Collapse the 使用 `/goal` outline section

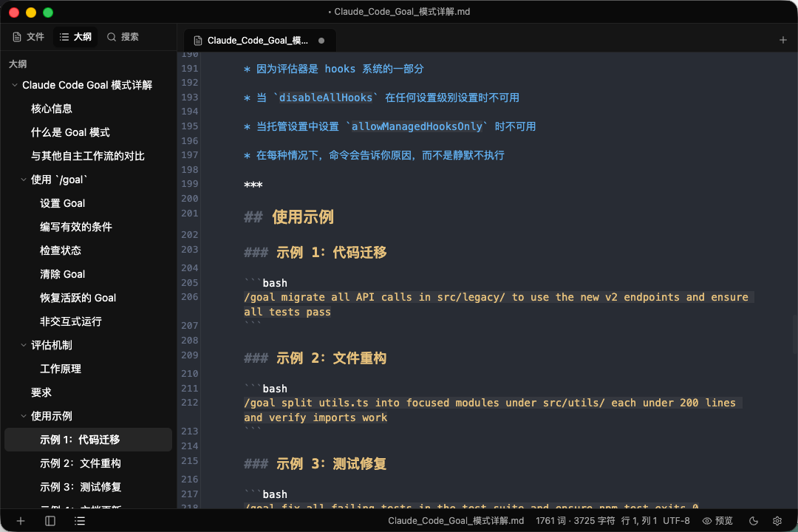(x=24, y=180)
